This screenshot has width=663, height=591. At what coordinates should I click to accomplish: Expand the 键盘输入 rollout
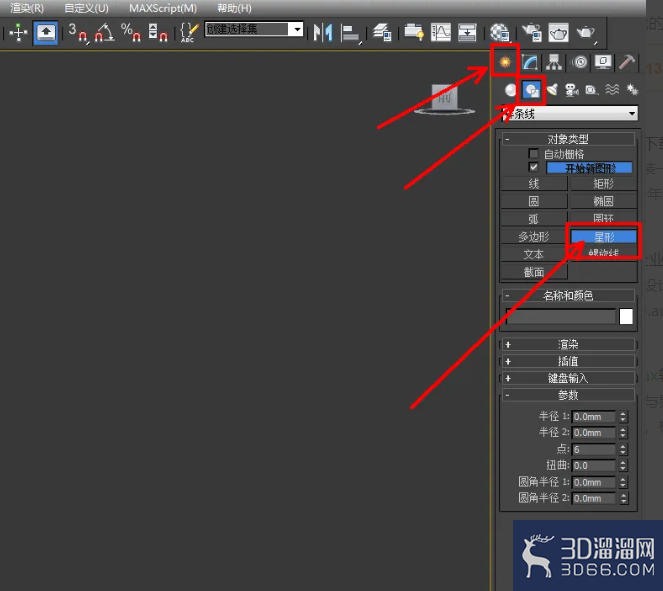pos(568,378)
